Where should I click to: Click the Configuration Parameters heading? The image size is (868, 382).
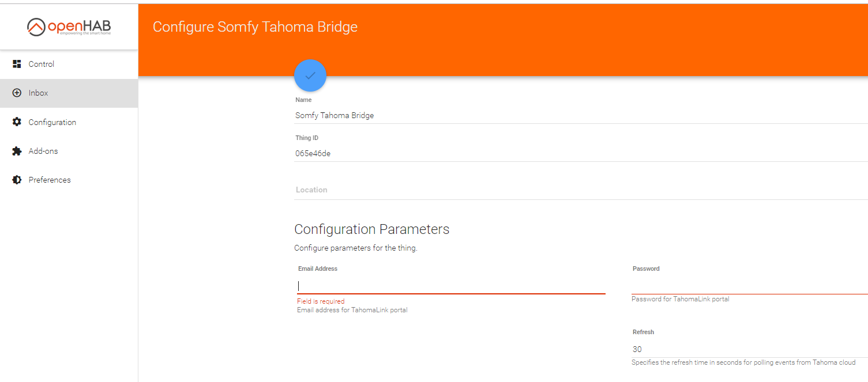[371, 229]
